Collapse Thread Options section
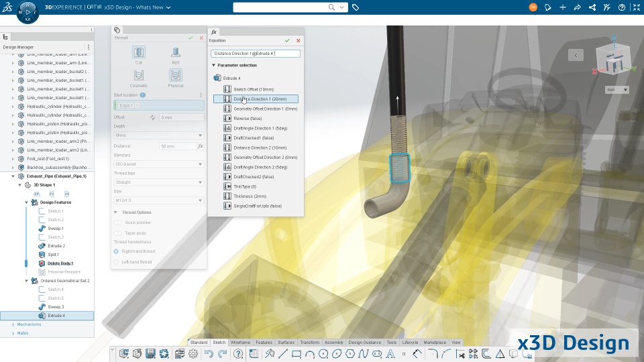 click(115, 213)
